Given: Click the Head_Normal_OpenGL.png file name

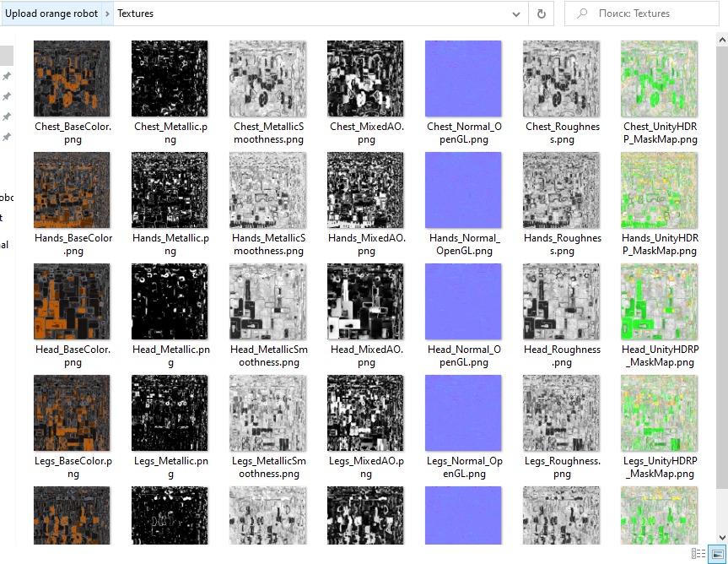Looking at the screenshot, I should click(464, 355).
